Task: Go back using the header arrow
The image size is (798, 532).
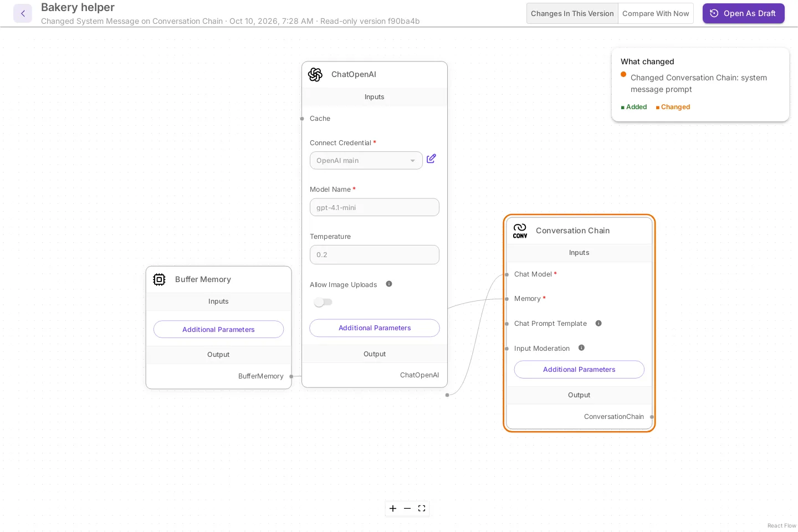Action: tap(23, 13)
